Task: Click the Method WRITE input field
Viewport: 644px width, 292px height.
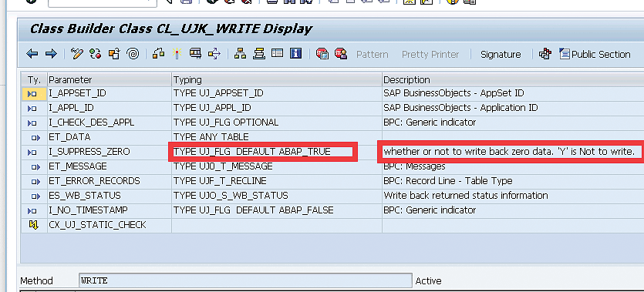Action: [245, 281]
